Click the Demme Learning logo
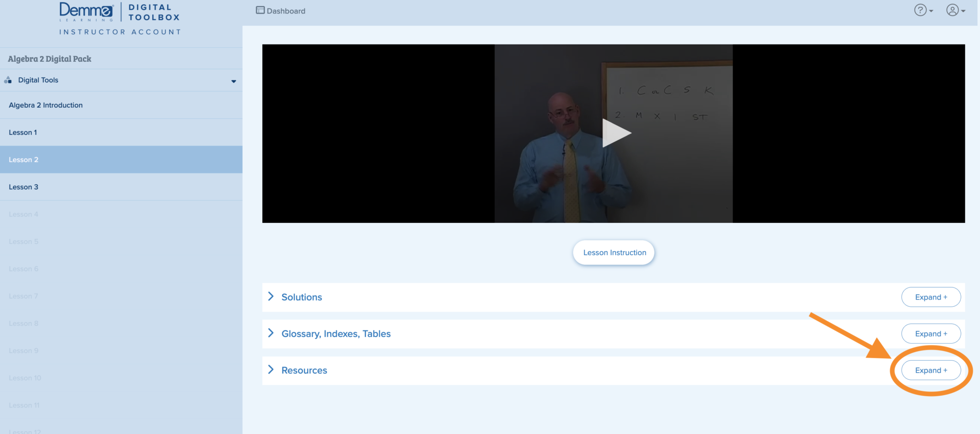This screenshot has width=980, height=434. (x=86, y=12)
